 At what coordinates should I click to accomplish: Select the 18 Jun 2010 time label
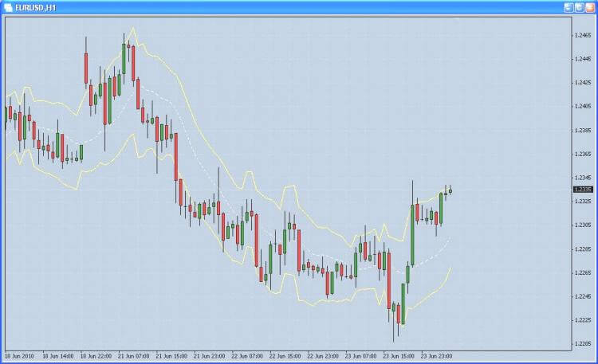(x=19, y=356)
